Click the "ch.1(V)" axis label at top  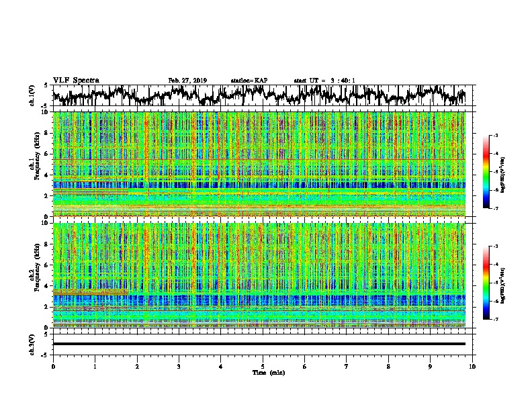(x=32, y=95)
